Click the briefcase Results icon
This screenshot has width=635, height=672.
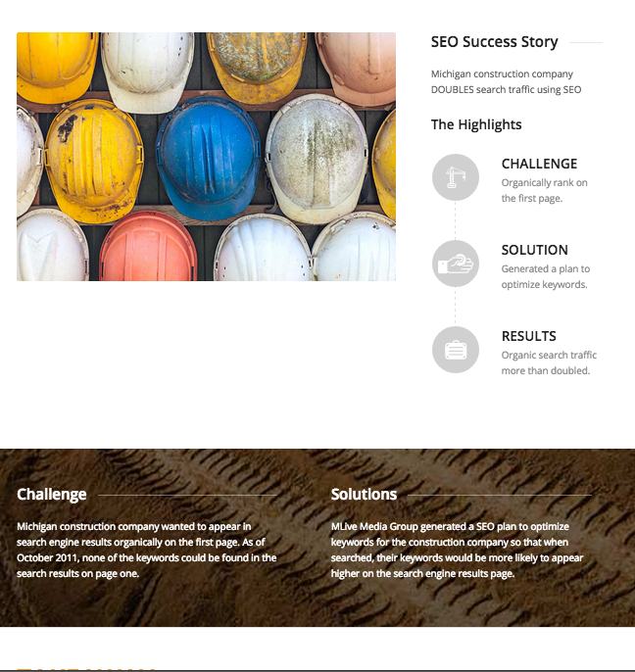point(455,350)
